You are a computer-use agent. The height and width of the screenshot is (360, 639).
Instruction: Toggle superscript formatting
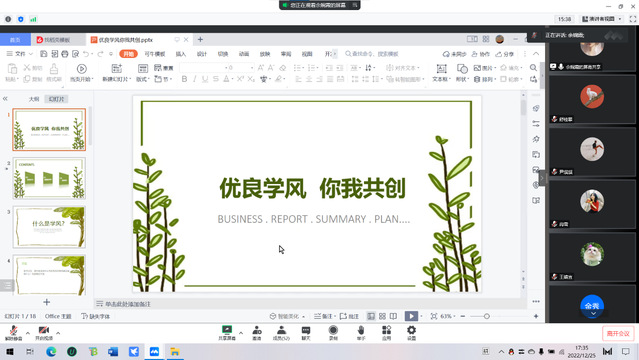pos(240,79)
